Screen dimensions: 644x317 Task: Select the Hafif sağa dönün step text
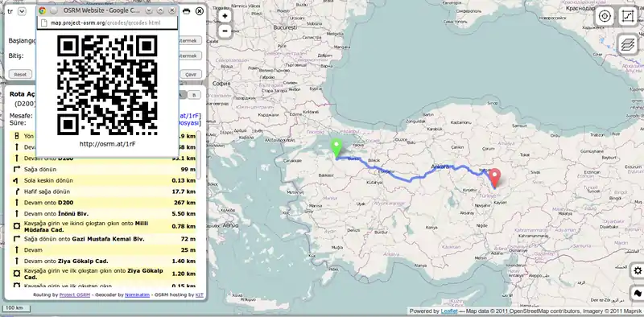tap(47, 191)
